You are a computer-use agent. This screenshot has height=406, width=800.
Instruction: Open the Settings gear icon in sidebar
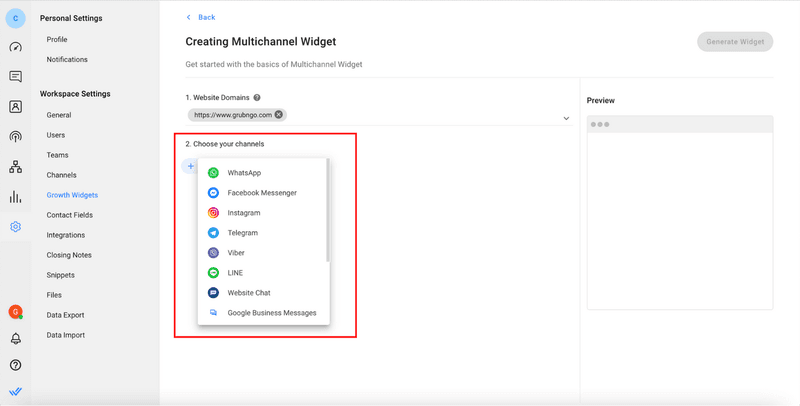click(15, 226)
